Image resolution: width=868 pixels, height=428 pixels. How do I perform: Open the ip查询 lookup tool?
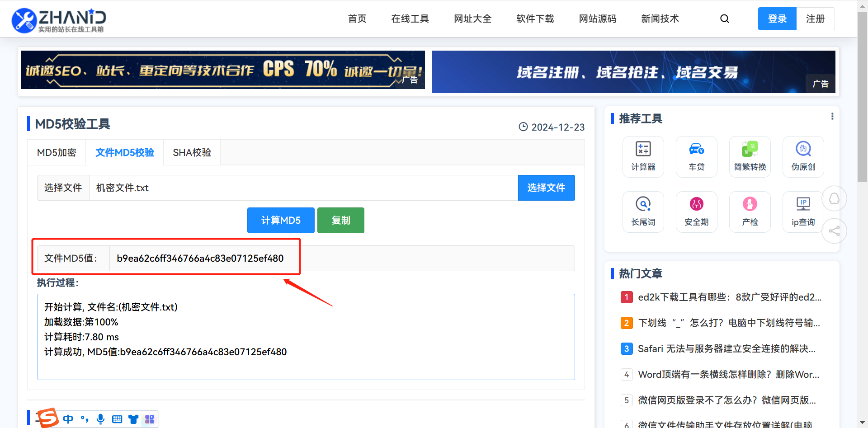click(x=803, y=212)
